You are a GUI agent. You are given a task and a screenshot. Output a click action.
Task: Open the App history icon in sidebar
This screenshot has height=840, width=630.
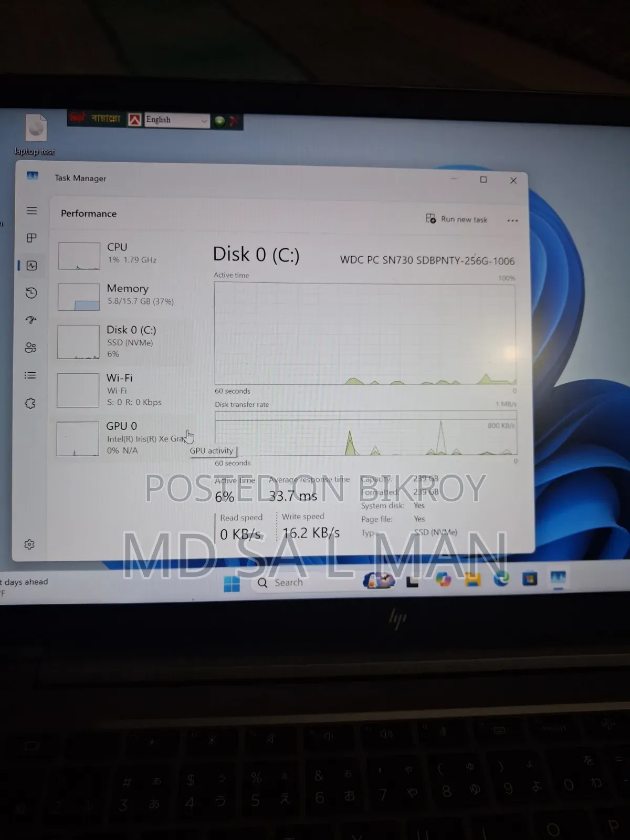tap(31, 293)
